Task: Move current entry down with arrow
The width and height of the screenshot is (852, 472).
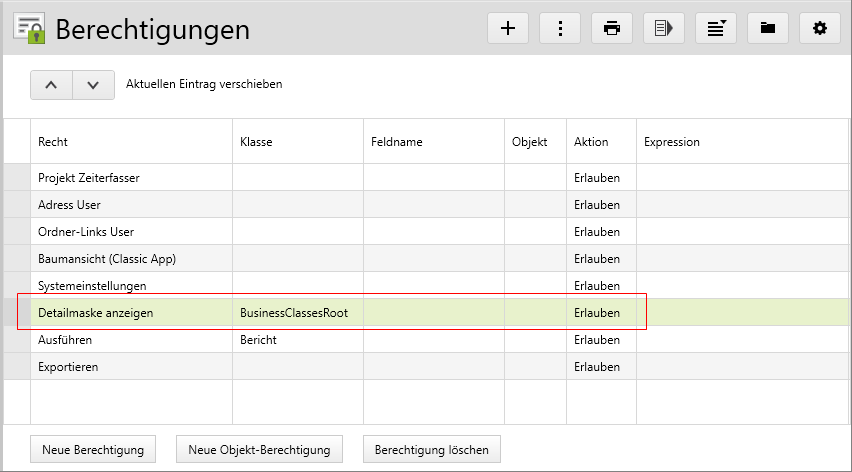Action: pos(93,85)
